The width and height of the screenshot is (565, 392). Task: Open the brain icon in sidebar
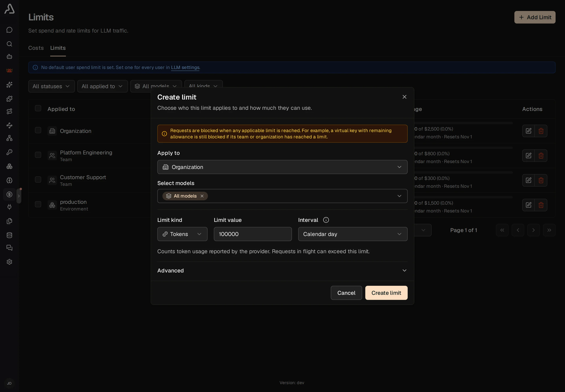(x=9, y=180)
